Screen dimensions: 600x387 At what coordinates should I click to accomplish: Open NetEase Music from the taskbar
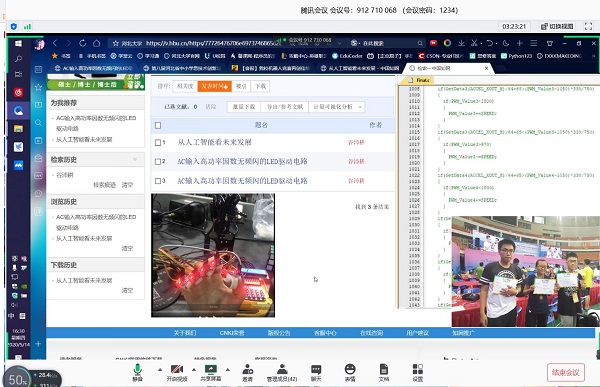(18, 92)
